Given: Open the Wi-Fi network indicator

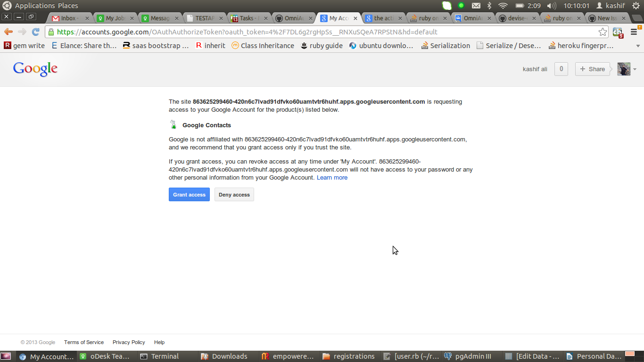Looking at the screenshot, I should coord(503,6).
